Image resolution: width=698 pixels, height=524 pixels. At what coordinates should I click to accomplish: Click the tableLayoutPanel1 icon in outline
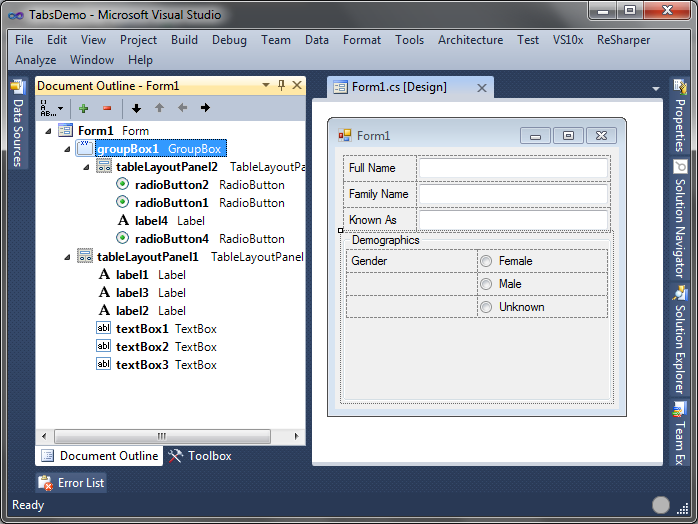click(x=85, y=256)
